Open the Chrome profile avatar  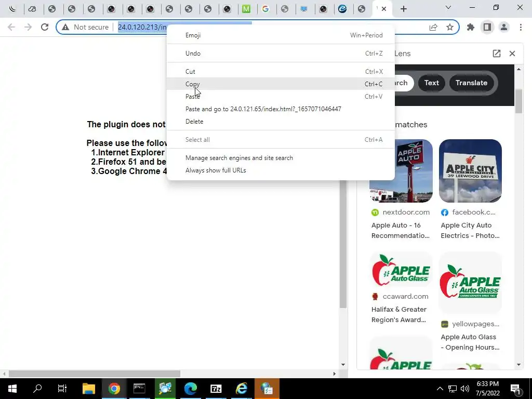(504, 27)
